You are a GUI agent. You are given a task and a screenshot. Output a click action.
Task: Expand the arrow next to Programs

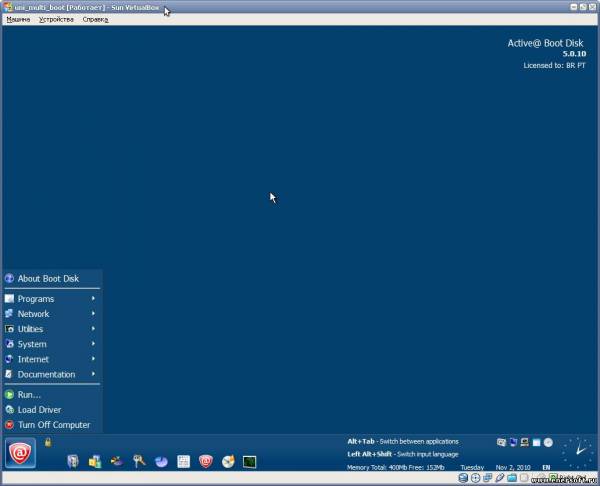point(93,298)
